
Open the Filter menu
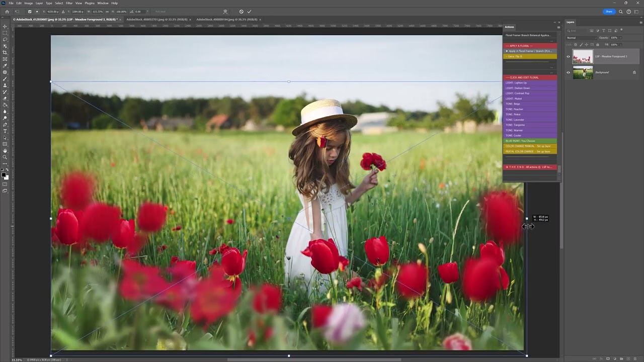(x=69, y=3)
